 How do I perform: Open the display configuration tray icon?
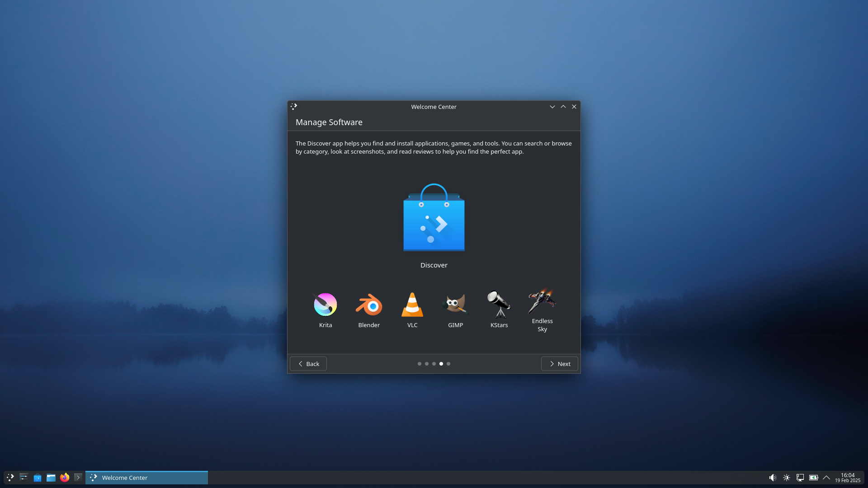coord(800,478)
